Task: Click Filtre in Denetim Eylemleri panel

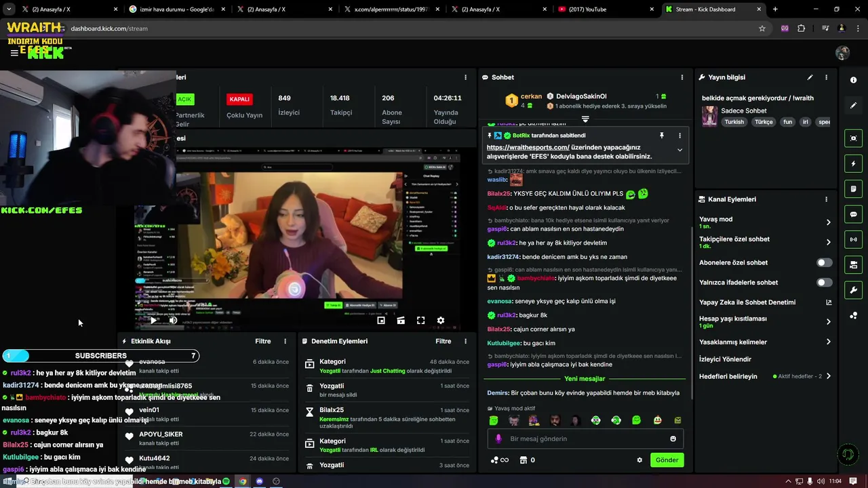Action: point(443,342)
